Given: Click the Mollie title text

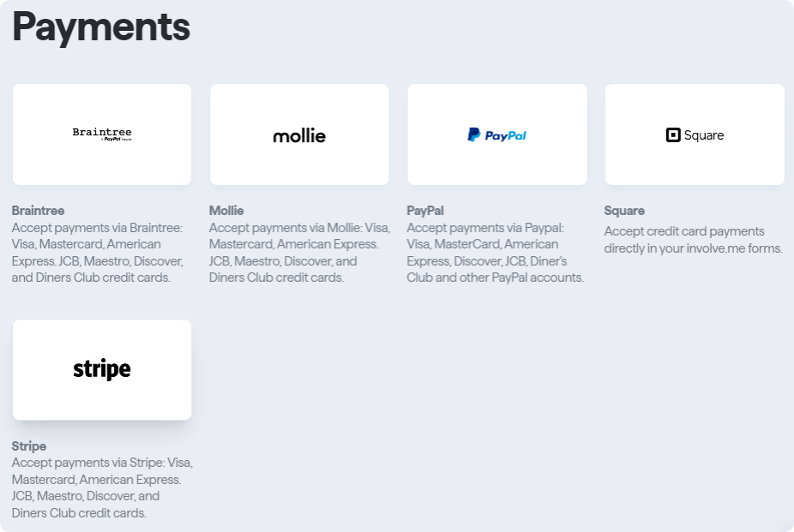Looking at the screenshot, I should coord(226,211).
